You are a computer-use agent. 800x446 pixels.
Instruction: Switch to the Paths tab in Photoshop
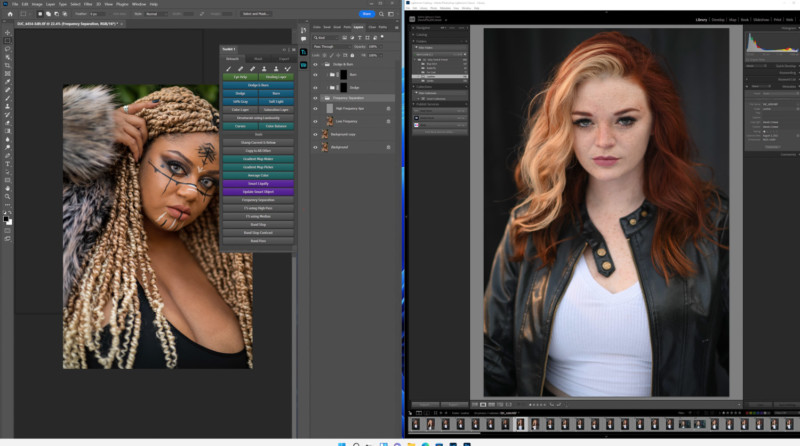(383, 27)
